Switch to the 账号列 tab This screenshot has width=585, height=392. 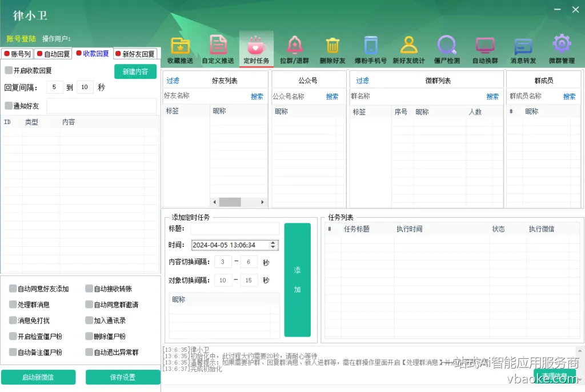[x=17, y=54]
